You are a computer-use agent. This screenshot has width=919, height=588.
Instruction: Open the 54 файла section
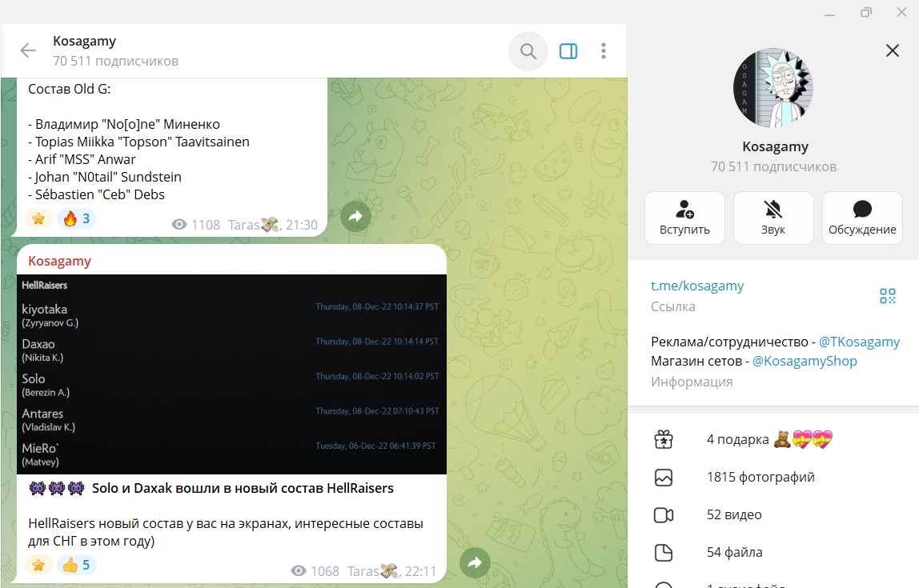(x=773, y=552)
